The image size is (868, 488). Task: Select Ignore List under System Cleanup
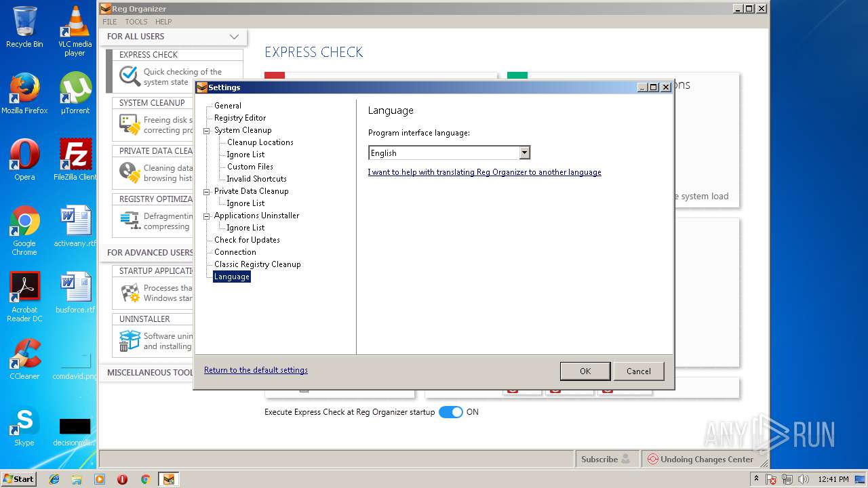[245, 155]
